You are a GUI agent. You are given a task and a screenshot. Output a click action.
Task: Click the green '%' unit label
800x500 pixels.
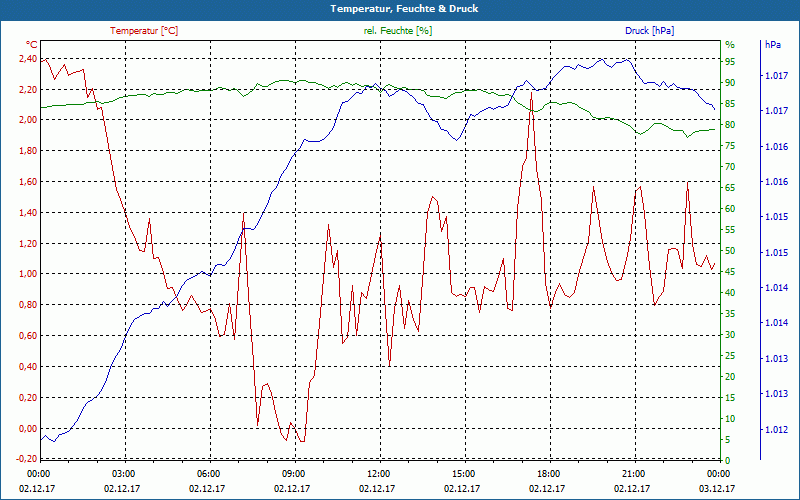pos(730,44)
